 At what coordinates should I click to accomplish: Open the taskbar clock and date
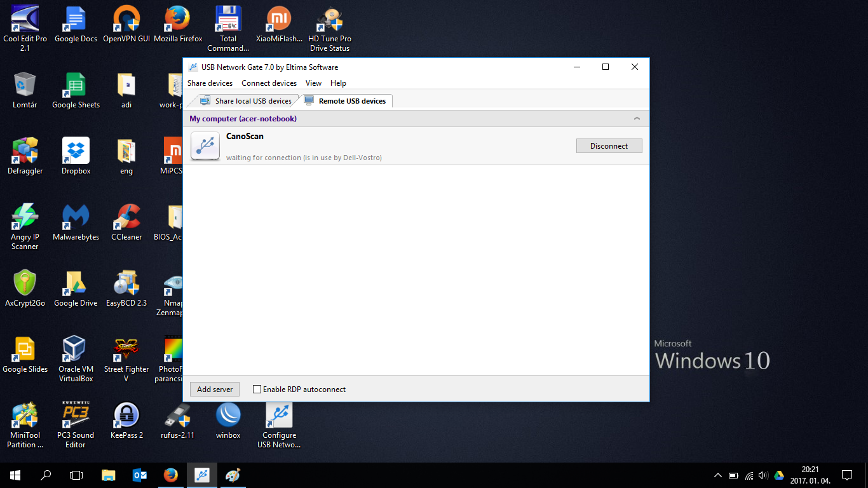pos(810,475)
